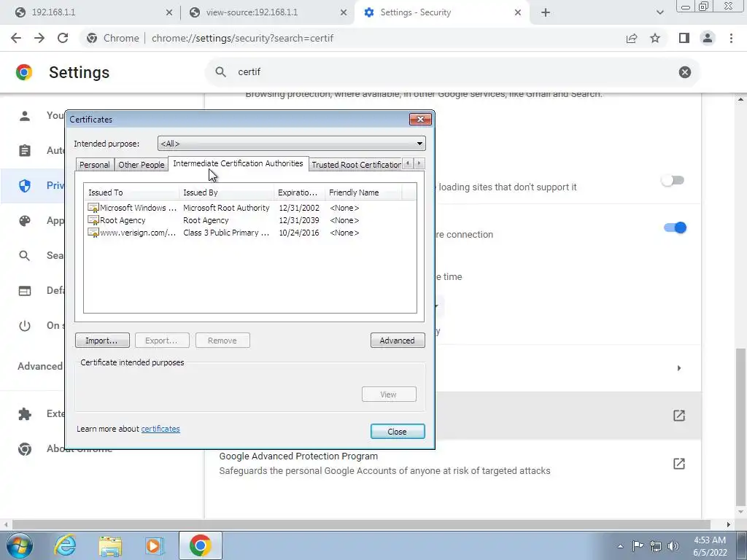Open the About Chrome icon in sidebar
The image size is (747, 560).
point(25,448)
